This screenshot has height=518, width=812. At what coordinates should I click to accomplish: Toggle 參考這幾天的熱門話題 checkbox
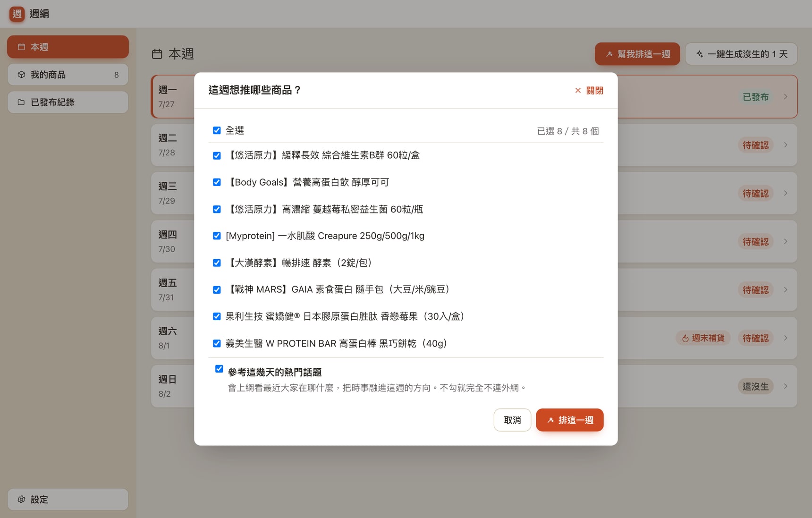point(219,369)
